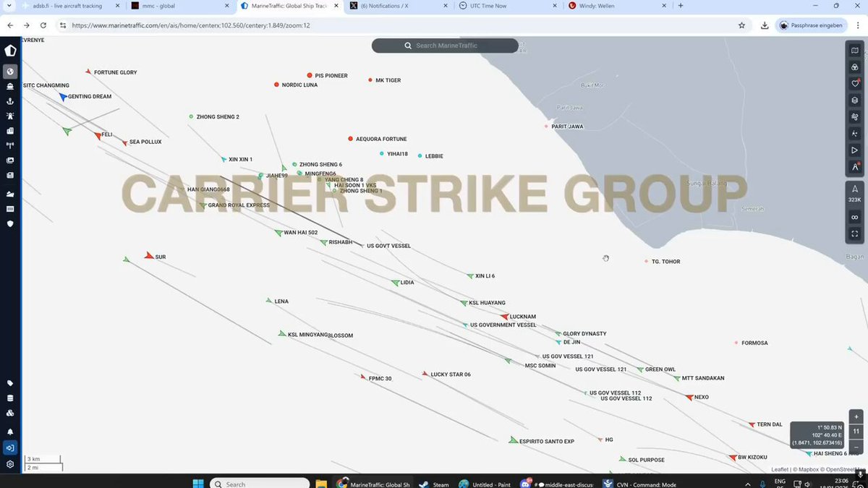The height and width of the screenshot is (488, 868).
Task: Open the map type icon in the right toolbar
Action: [x=854, y=51]
